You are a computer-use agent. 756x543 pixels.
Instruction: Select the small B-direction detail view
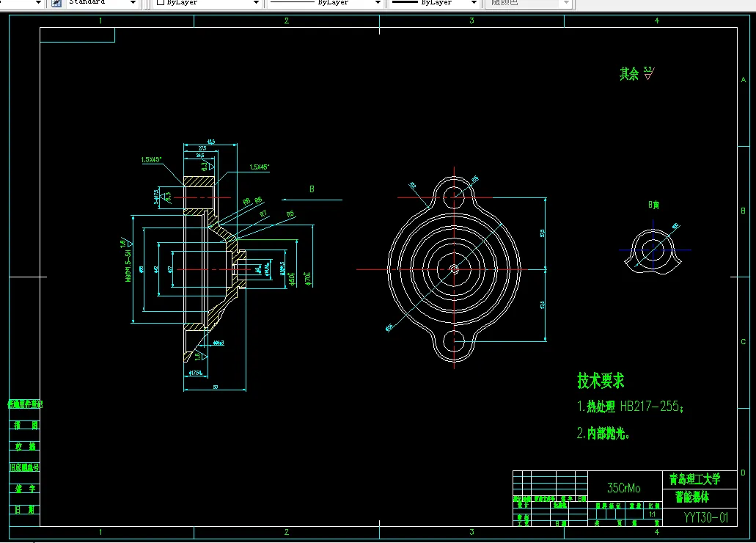tap(653, 250)
